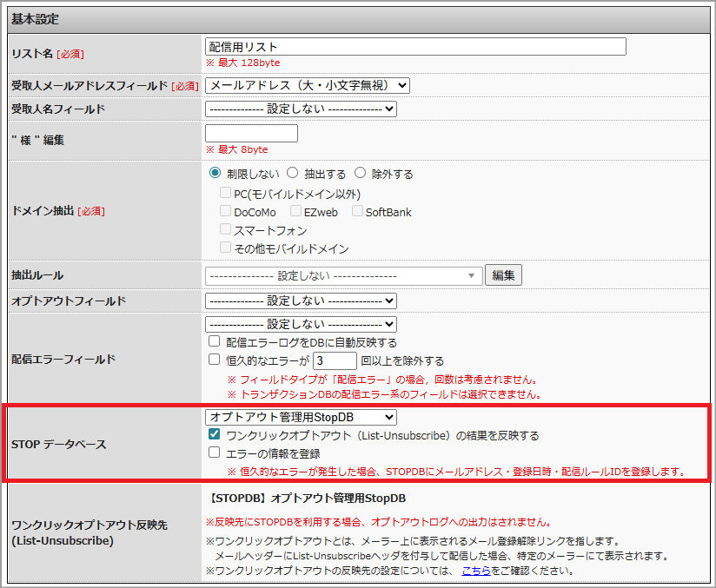Uncheck the ワンクリックオプトアウト result checkbox
The image size is (716, 588).
pos(215,435)
